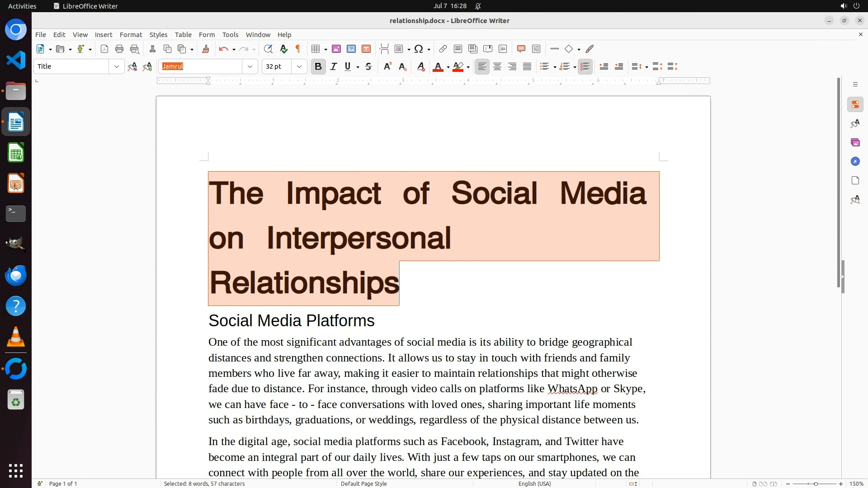Click the Default Page Style status label
This screenshot has width=868, height=488.
(x=363, y=484)
